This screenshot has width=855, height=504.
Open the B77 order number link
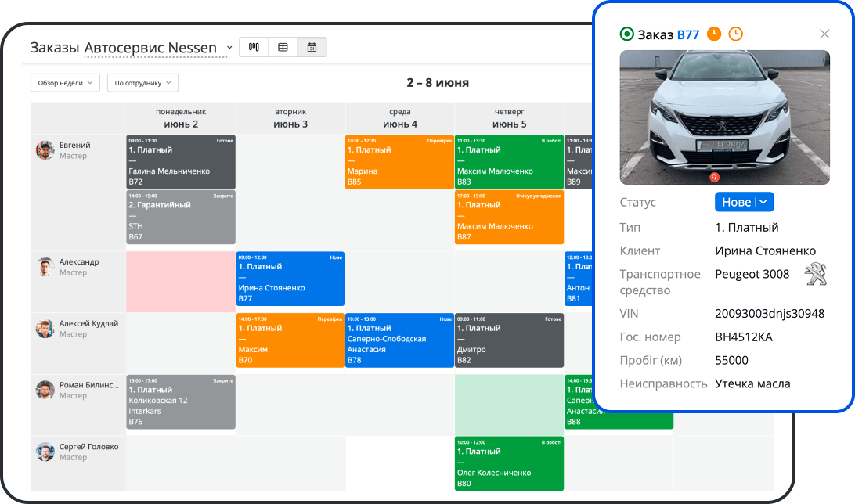click(x=687, y=34)
